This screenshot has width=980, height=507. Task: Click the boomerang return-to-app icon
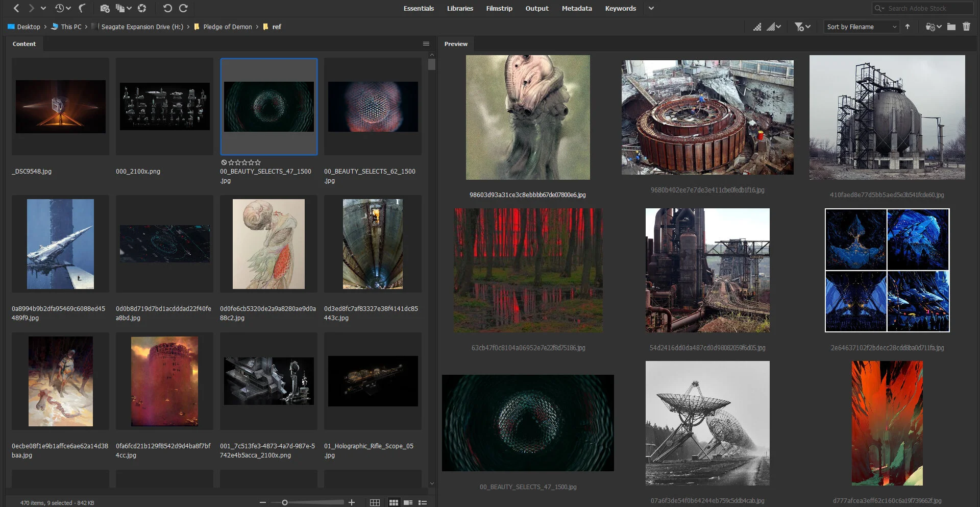click(x=82, y=8)
